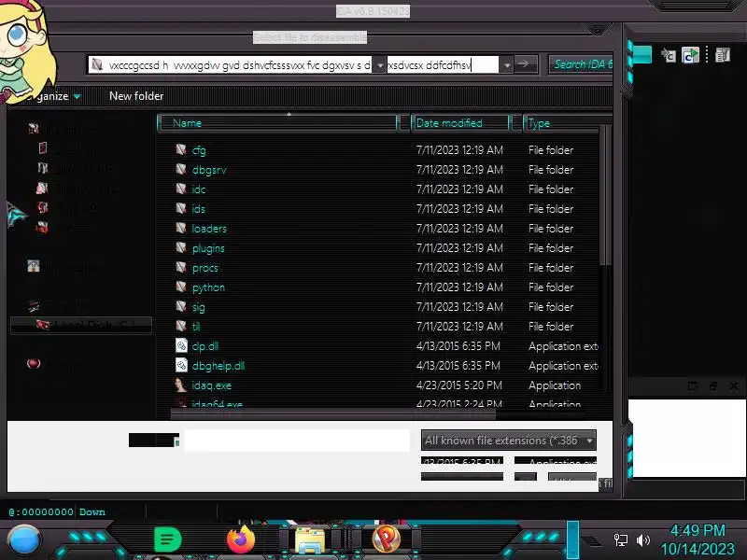Select the til folder icon
Image resolution: width=747 pixels, height=560 pixels.
click(x=181, y=326)
